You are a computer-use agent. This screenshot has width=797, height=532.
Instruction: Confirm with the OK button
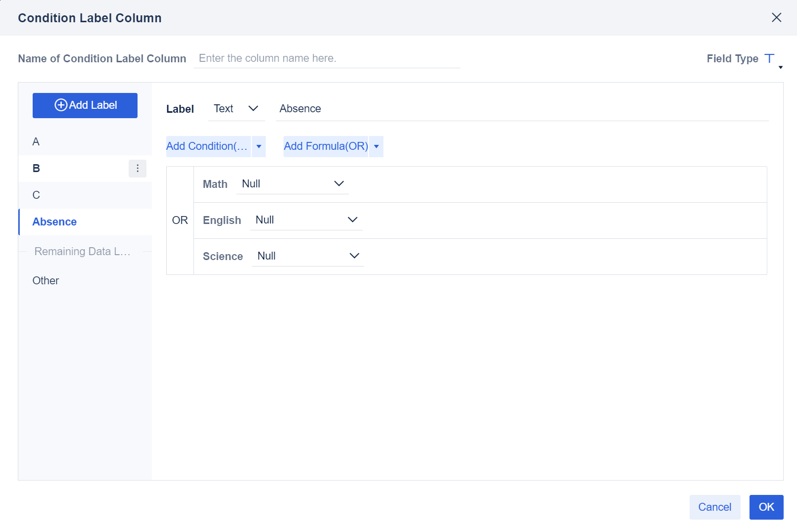coord(766,507)
